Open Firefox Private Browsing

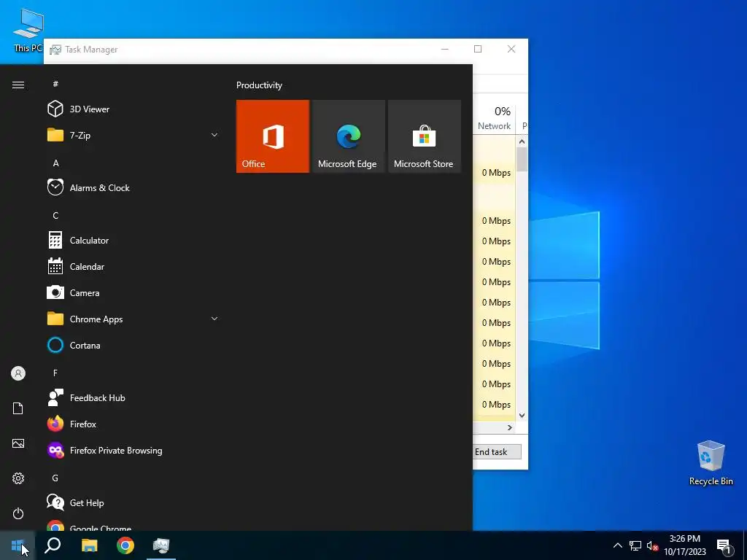pyautogui.click(x=133, y=451)
